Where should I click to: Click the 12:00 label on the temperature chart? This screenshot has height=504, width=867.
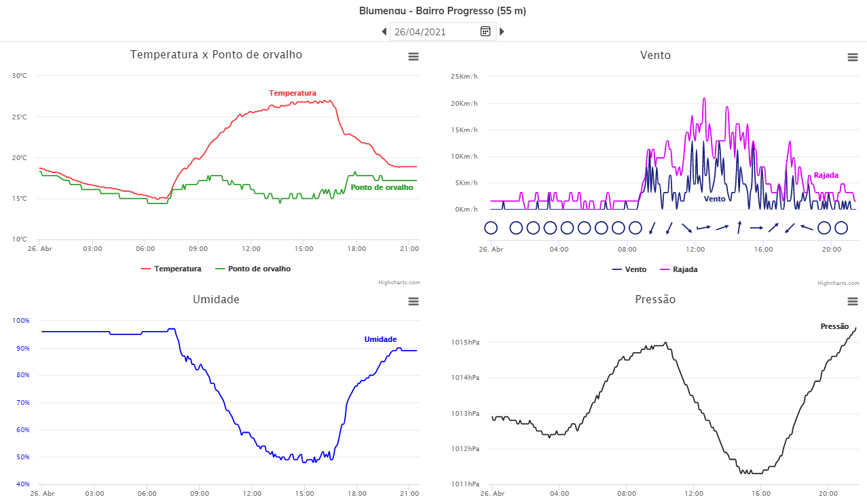pos(251,249)
